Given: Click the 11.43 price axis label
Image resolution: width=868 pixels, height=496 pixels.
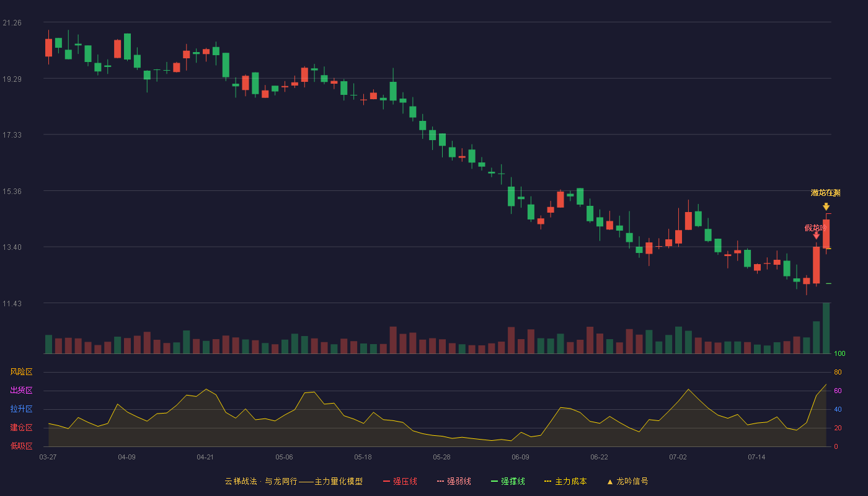Looking at the screenshot, I should (12, 303).
